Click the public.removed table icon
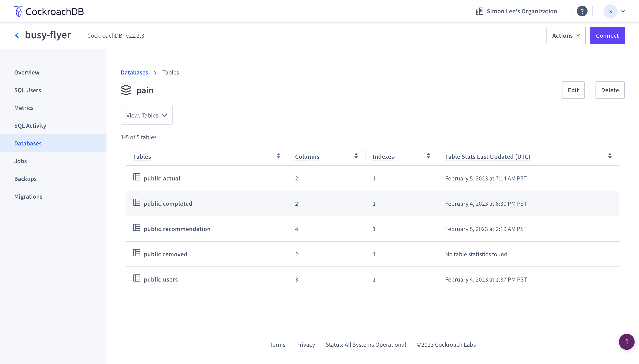This screenshot has width=639, height=364. click(x=137, y=253)
